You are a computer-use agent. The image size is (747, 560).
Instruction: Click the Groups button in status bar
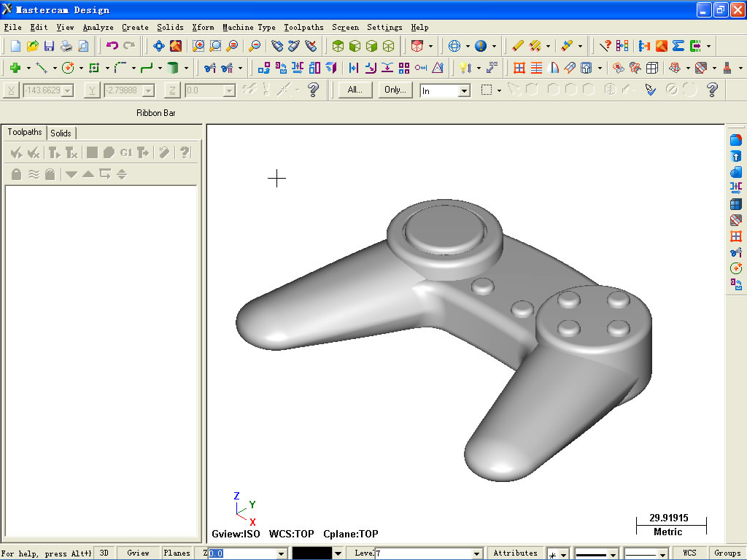point(727,553)
